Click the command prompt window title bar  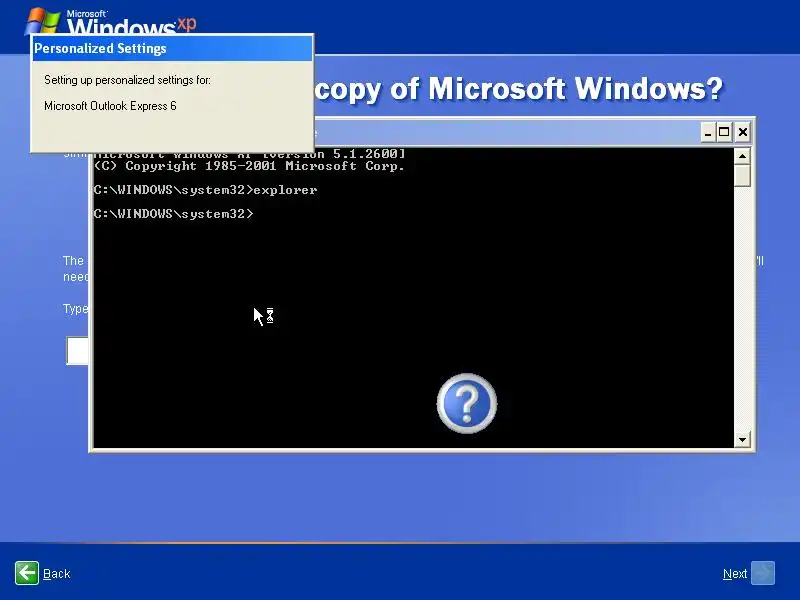[x=505, y=133]
